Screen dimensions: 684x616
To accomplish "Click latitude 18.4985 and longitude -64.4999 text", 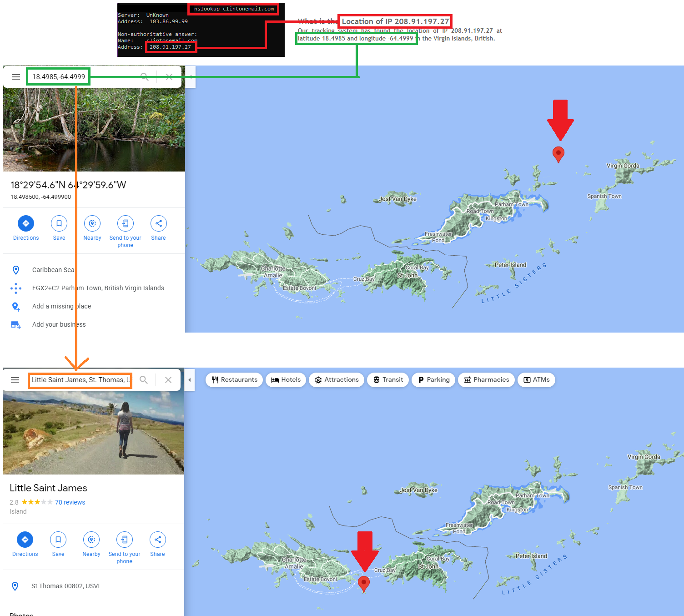I will [x=355, y=38].
